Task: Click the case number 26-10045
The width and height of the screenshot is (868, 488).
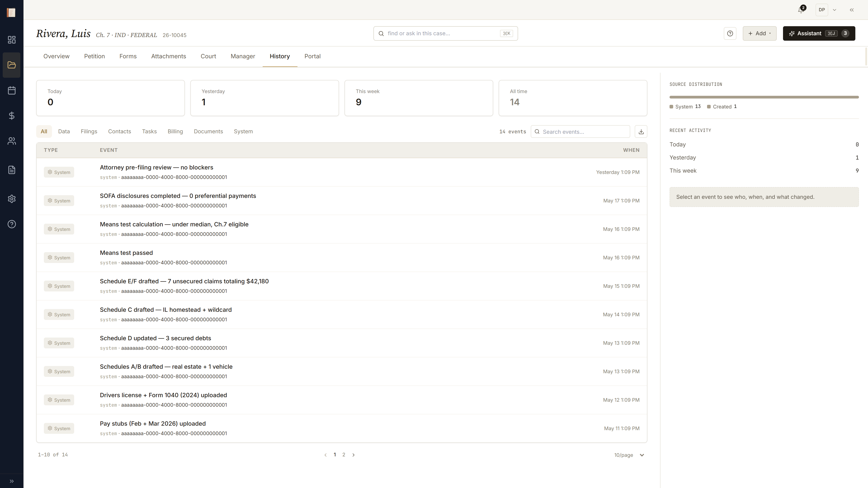Action: [175, 35]
